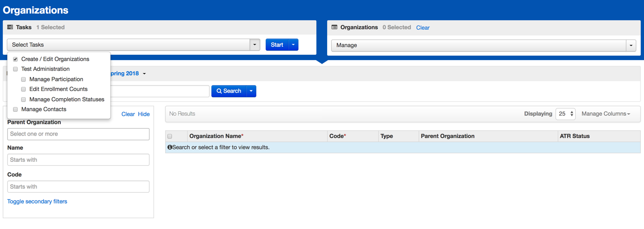Click the Organizations panel icon

click(334, 27)
